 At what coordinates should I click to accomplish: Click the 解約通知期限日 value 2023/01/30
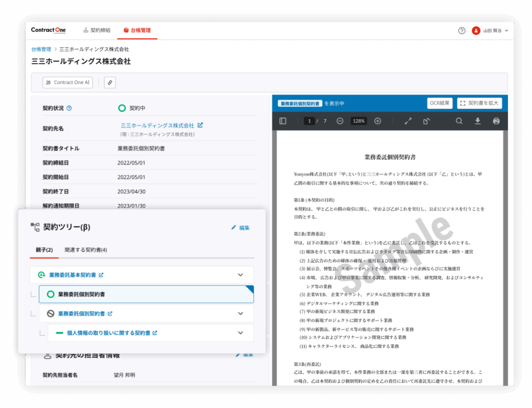pyautogui.click(x=131, y=206)
